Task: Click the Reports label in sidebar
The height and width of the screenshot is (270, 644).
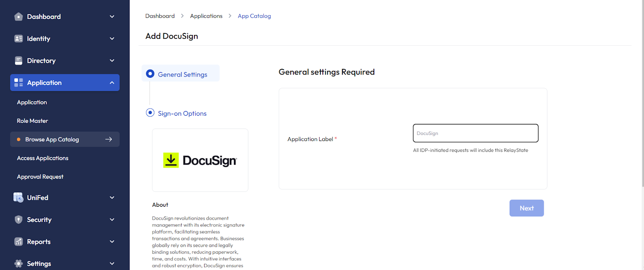Action: tap(39, 241)
